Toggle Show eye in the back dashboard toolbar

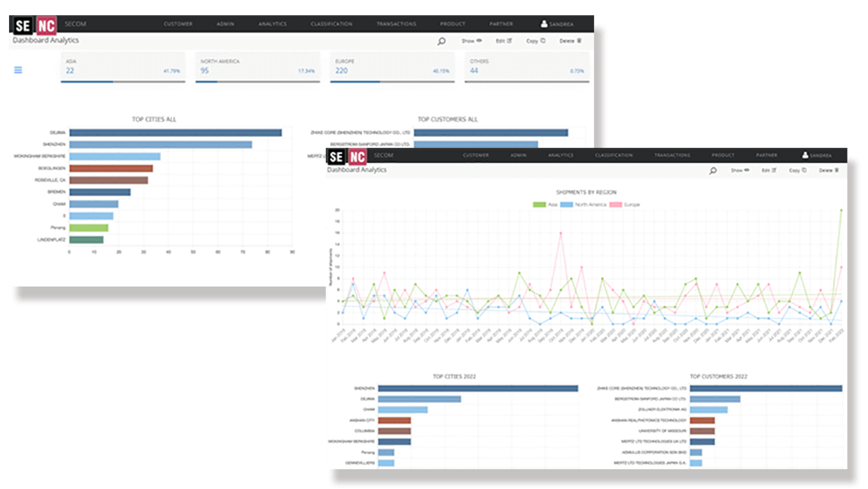pos(472,41)
